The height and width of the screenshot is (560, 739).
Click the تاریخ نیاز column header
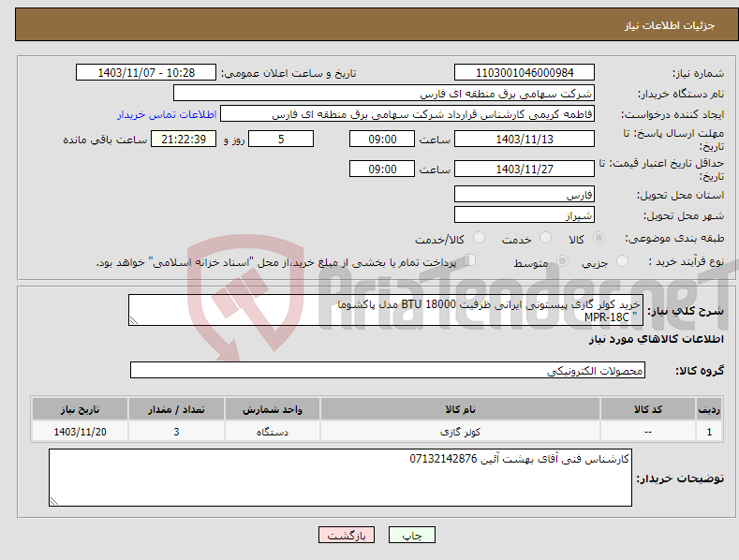tap(80, 409)
